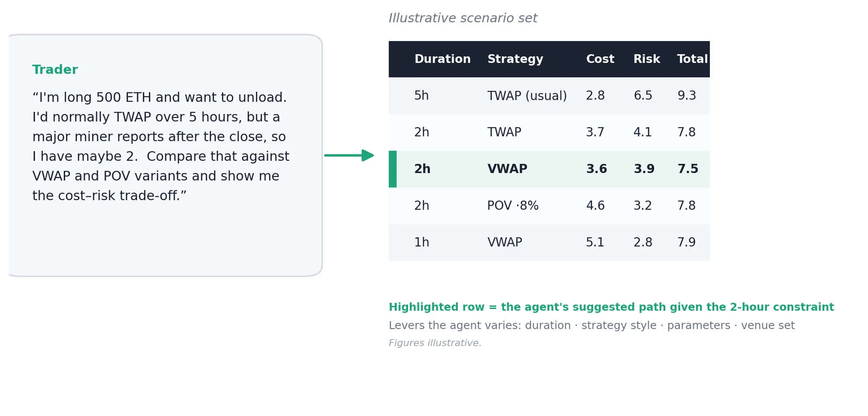Select the Strategy column header
The height and width of the screenshot is (416, 868).
click(x=515, y=59)
